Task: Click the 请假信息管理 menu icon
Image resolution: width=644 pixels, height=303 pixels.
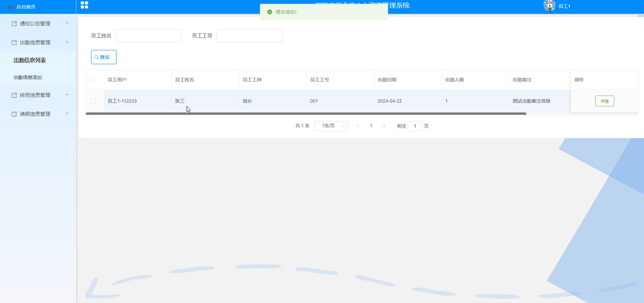Action: point(14,114)
